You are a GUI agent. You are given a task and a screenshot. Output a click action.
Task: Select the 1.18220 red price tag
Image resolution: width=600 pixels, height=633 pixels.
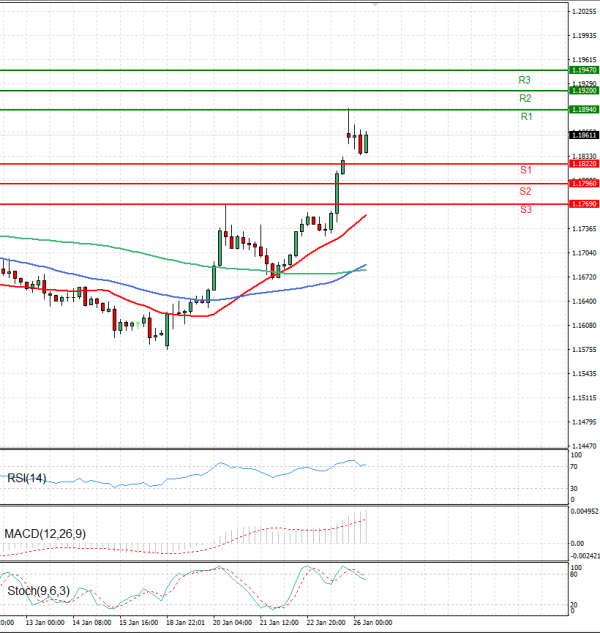click(x=583, y=163)
